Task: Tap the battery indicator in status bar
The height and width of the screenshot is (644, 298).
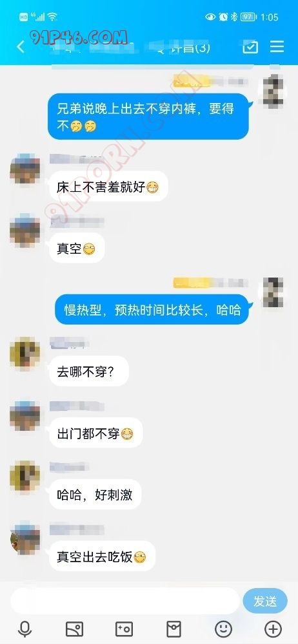Action: (248, 17)
